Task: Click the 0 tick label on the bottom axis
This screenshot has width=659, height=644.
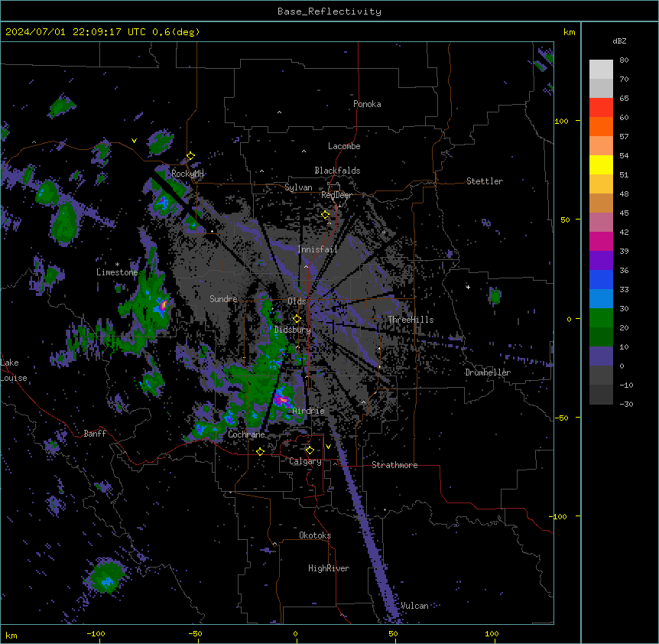Action: (x=295, y=634)
